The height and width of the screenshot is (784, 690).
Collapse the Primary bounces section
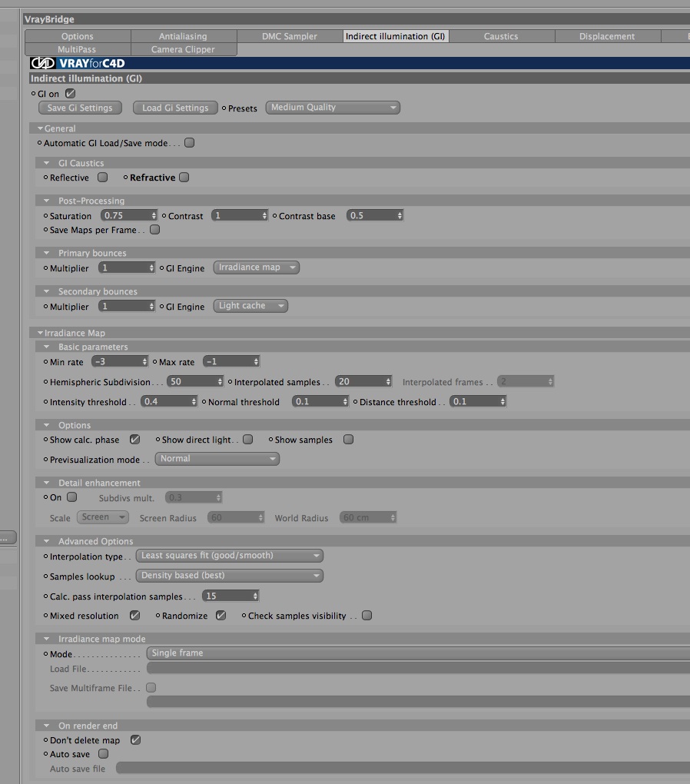tap(47, 253)
